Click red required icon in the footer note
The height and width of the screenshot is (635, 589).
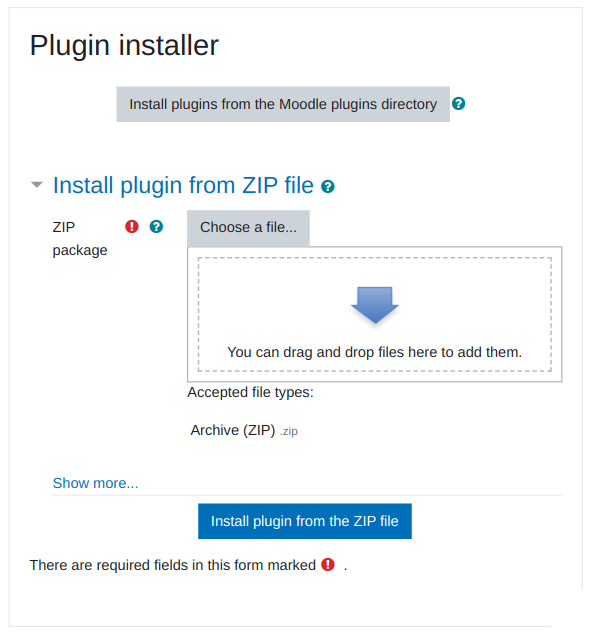coord(328,564)
